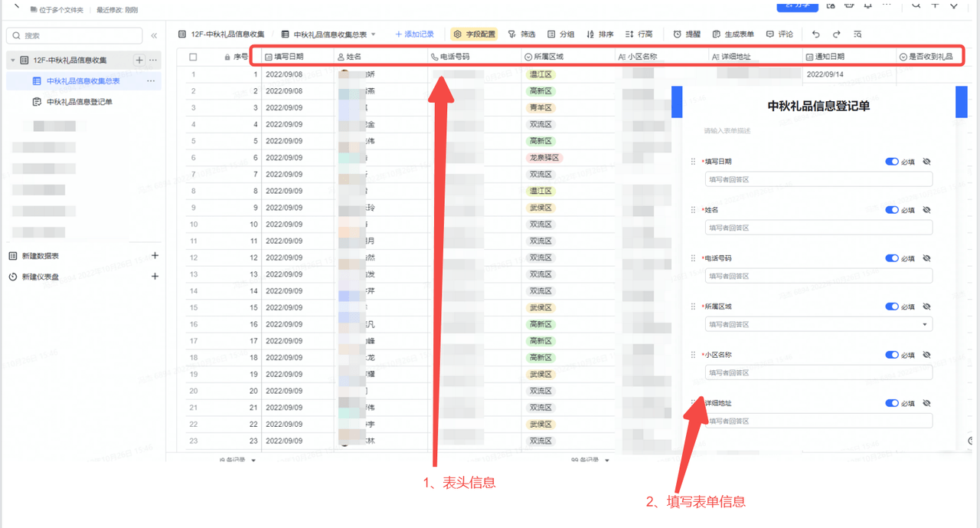Open the 提醒 reminder tool
The width and height of the screenshot is (980, 528).
pyautogui.click(x=687, y=34)
